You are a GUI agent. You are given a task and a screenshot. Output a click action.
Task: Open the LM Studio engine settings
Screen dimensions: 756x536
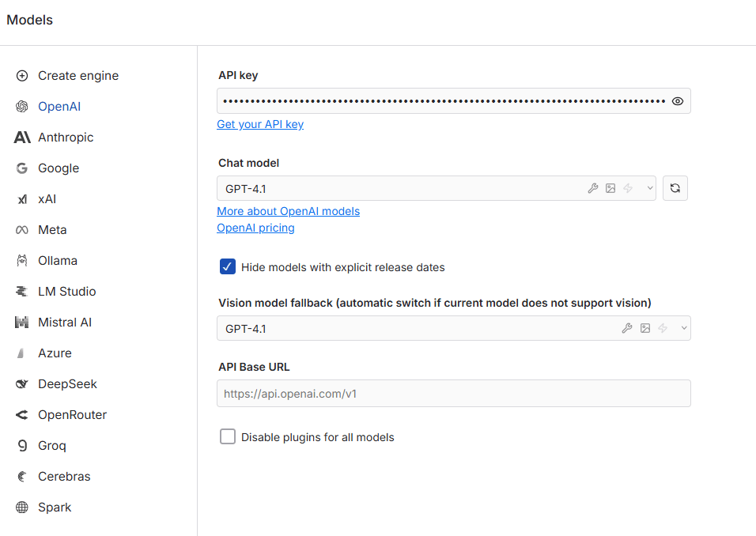[66, 292]
